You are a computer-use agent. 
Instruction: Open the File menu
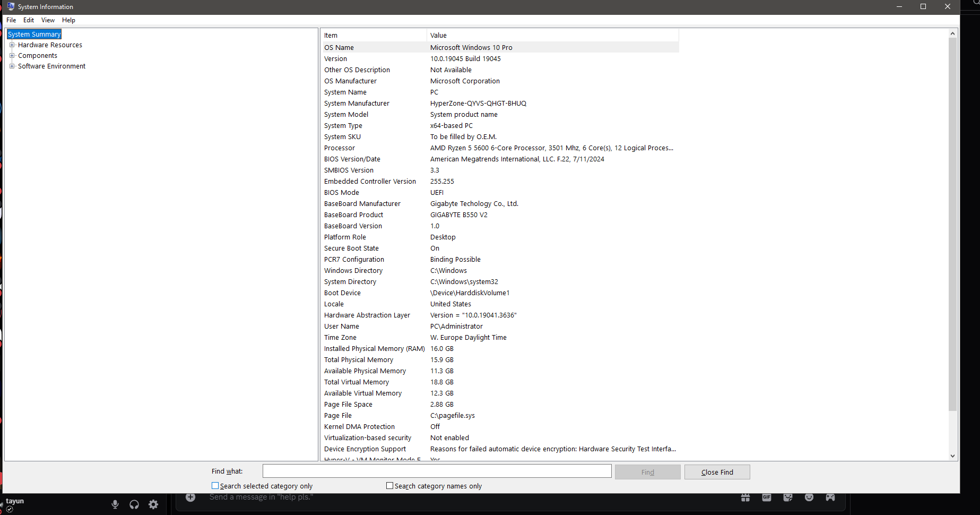click(x=11, y=20)
